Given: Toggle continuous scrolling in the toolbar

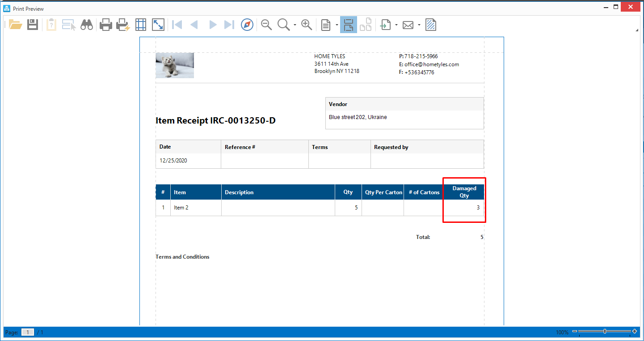Looking at the screenshot, I should [349, 25].
